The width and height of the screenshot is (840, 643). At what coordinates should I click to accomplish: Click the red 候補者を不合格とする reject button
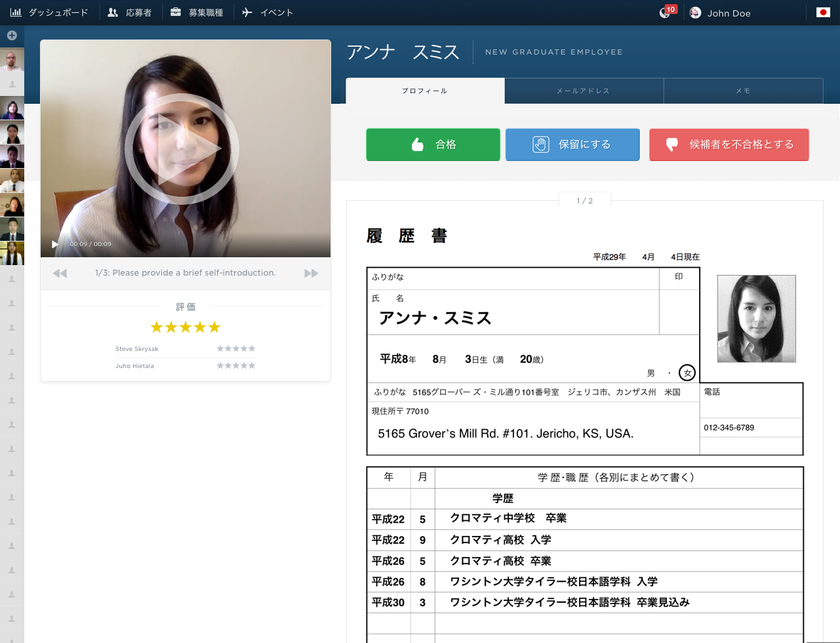[729, 144]
